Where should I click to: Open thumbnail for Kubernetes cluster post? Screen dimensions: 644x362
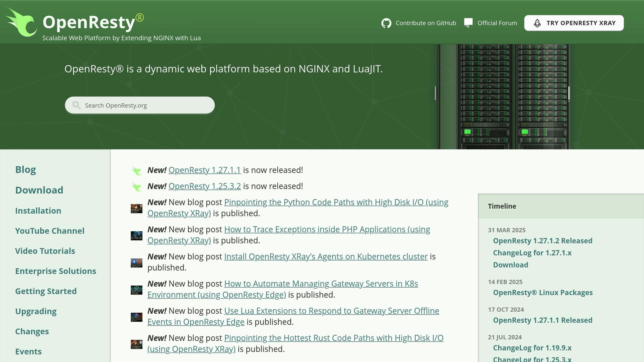click(136, 263)
